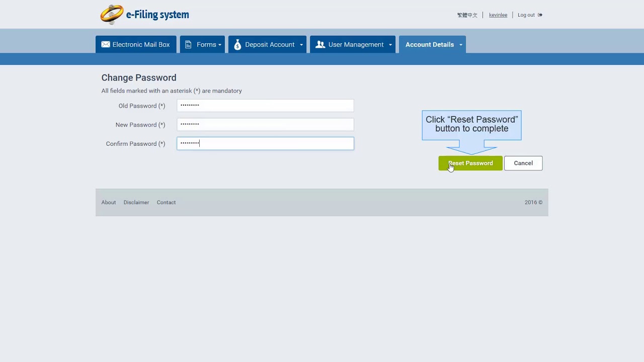Click the 2016 copyright text
644x362 pixels.
click(x=533, y=202)
